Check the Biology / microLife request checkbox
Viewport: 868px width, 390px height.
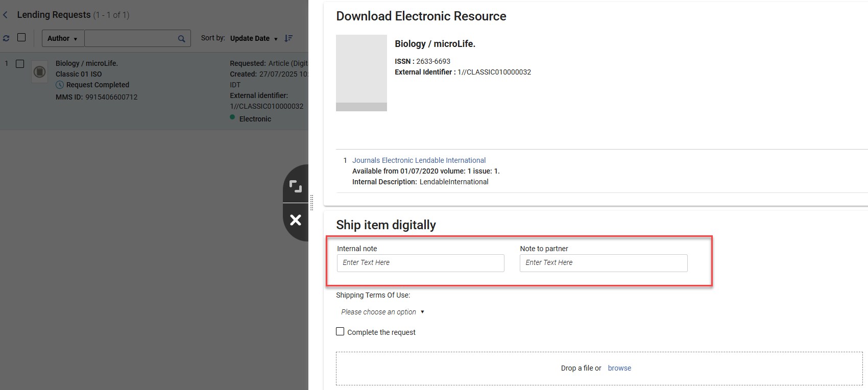point(20,64)
